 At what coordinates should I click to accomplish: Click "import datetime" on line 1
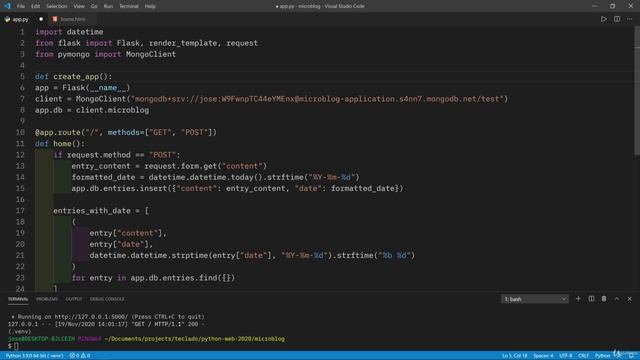pyautogui.click(x=69, y=32)
